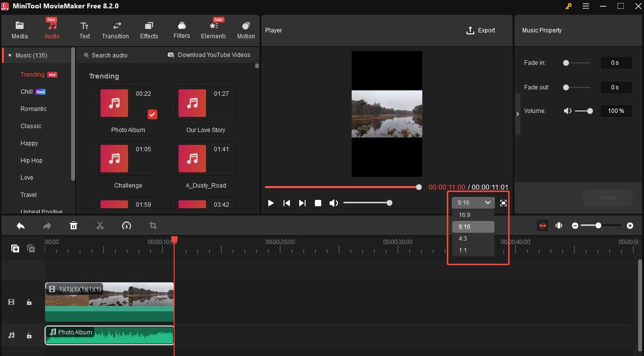Select 9:16 in the open ratio list
The image size is (644, 356).
(473, 227)
